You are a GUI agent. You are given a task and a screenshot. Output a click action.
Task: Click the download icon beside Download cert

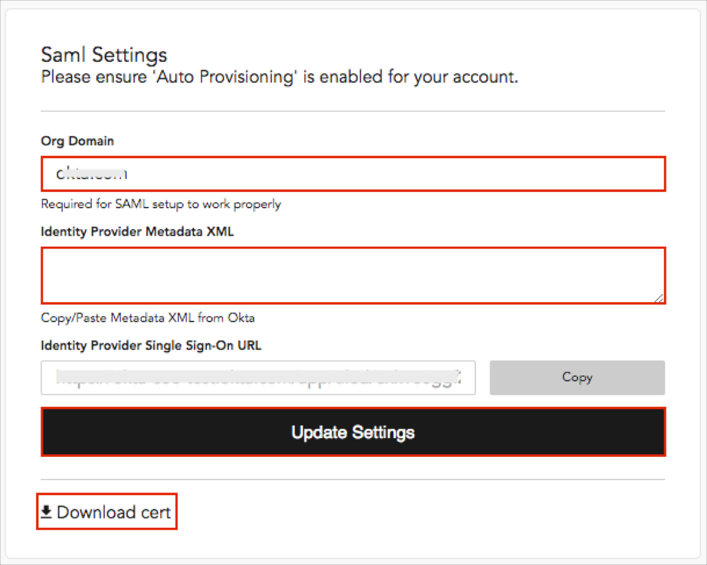[x=46, y=512]
